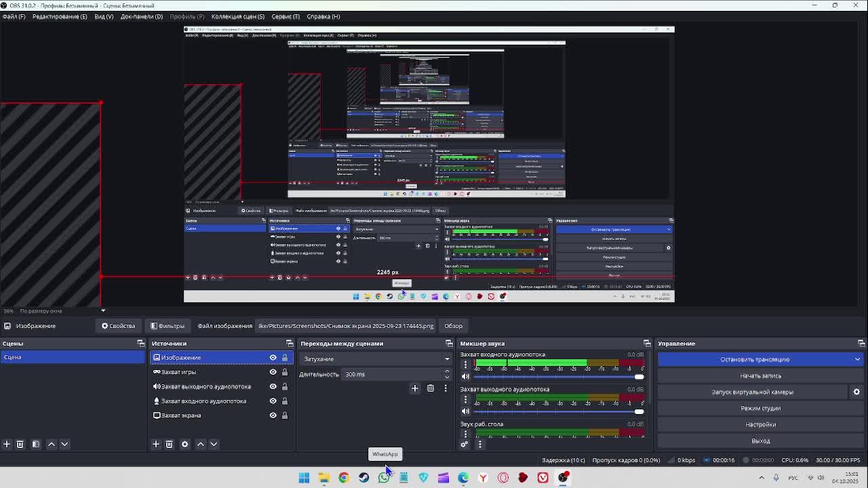Undock the Источники panel
This screenshot has height=488, width=868.
[x=290, y=344]
